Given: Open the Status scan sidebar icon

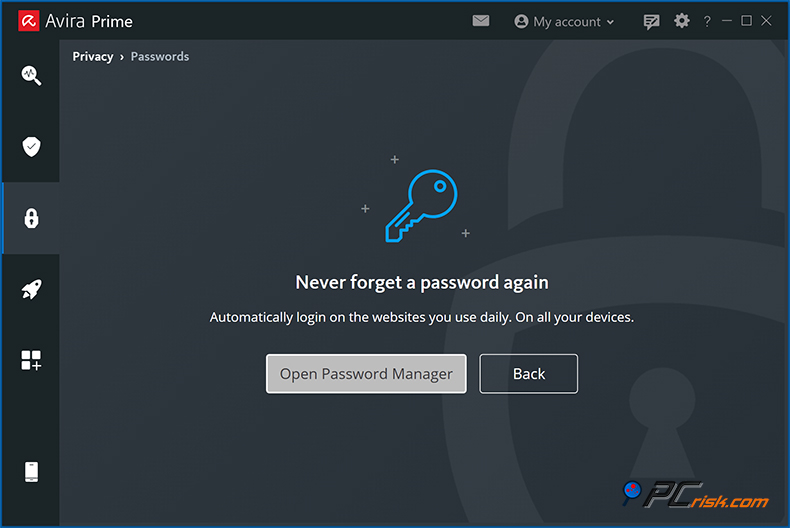Looking at the screenshot, I should coord(31,75).
